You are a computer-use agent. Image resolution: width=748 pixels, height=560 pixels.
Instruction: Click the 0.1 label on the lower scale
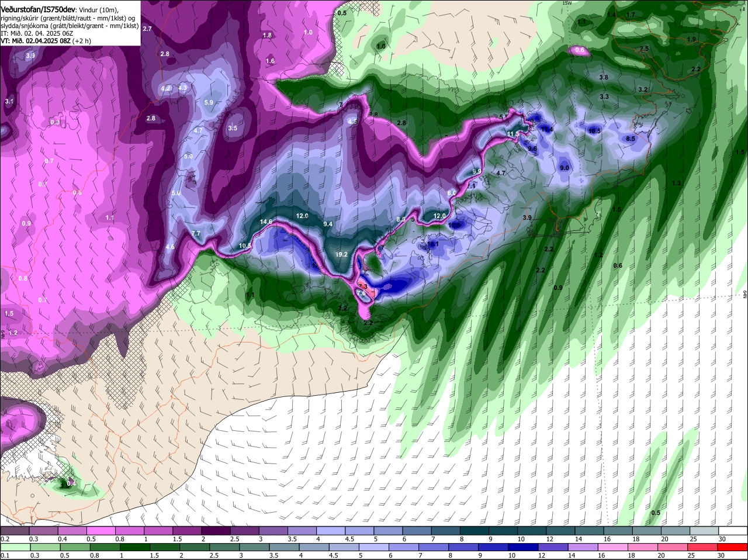pos(5,555)
